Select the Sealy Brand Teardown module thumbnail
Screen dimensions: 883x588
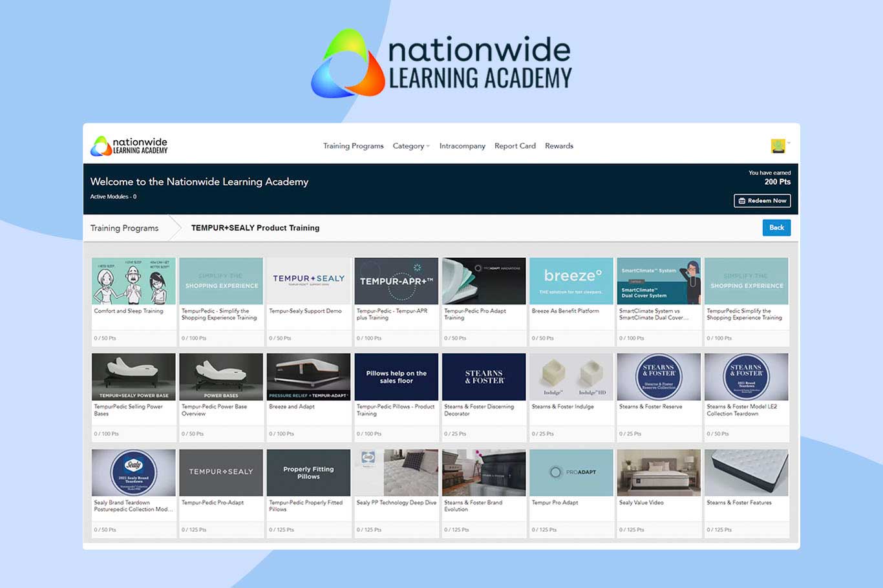point(134,472)
